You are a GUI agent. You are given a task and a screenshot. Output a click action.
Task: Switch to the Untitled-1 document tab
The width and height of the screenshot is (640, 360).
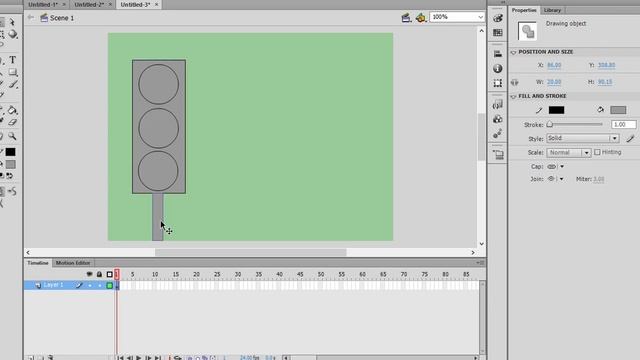(43, 4)
